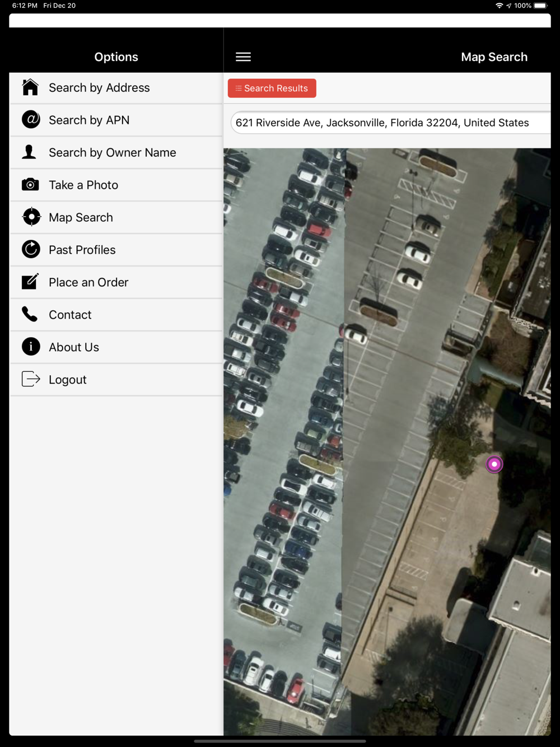Click the camera icon for Take a Photo
560x747 pixels.
[30, 184]
